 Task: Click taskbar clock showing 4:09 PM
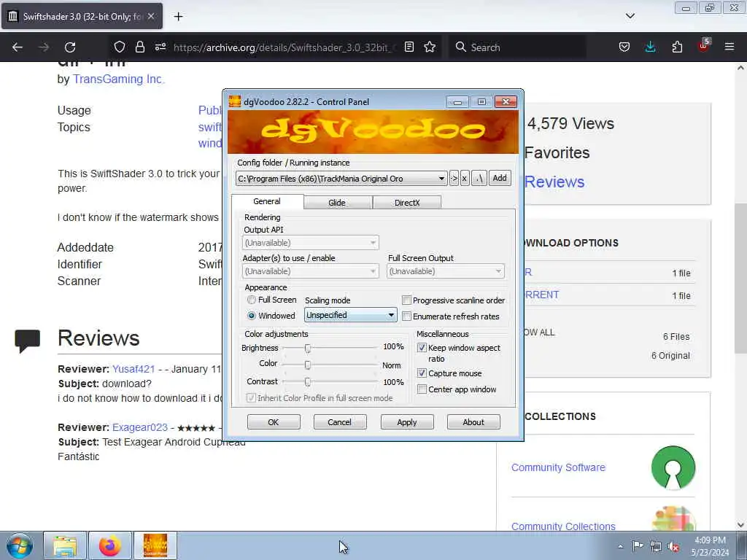710,546
